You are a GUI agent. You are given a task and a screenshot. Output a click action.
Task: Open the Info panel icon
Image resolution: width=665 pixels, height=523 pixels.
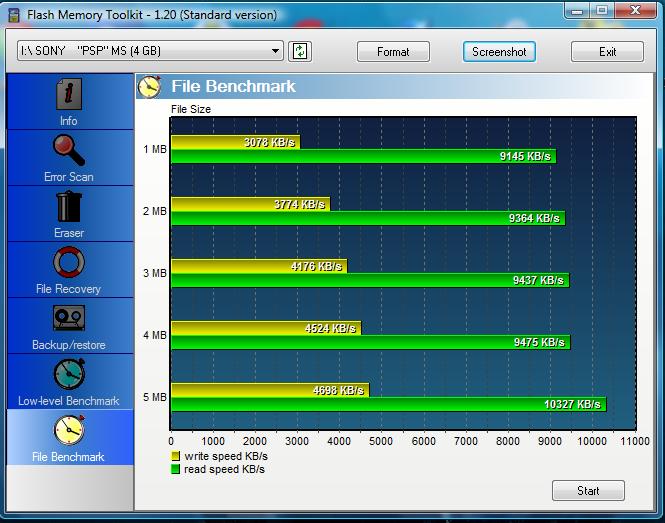(x=68, y=95)
